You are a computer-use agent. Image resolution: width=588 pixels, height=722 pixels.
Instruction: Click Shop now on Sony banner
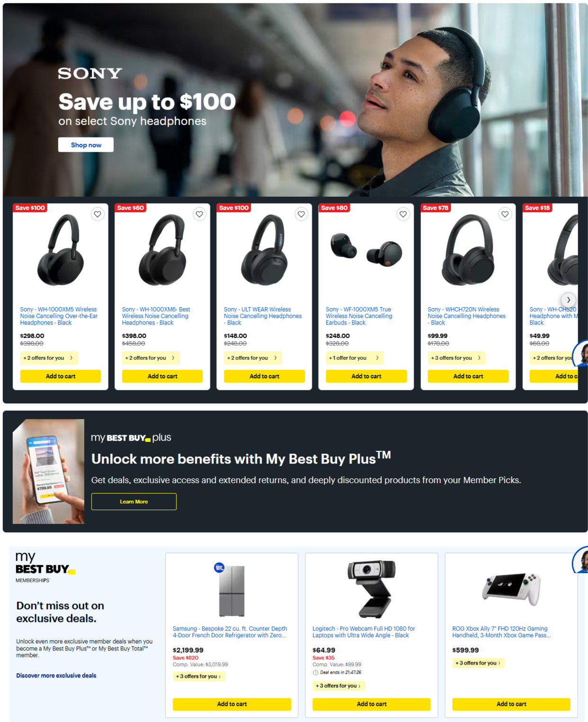(86, 145)
